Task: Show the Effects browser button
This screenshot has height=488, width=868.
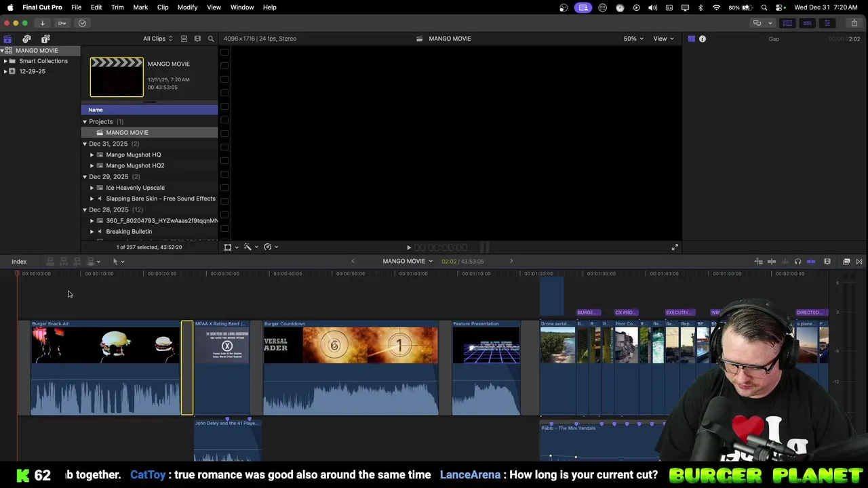Action: 846,262
